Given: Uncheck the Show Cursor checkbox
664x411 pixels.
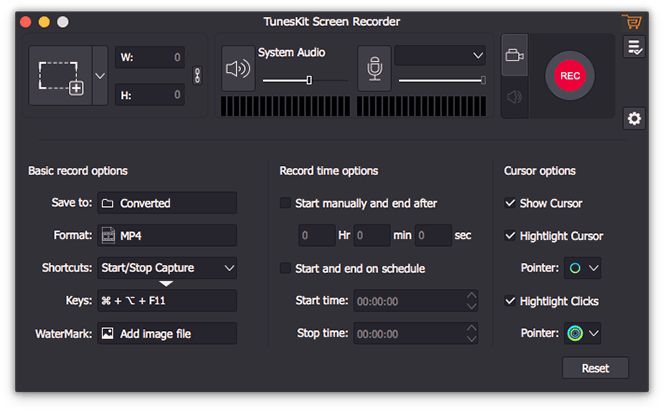Looking at the screenshot, I should (x=511, y=203).
